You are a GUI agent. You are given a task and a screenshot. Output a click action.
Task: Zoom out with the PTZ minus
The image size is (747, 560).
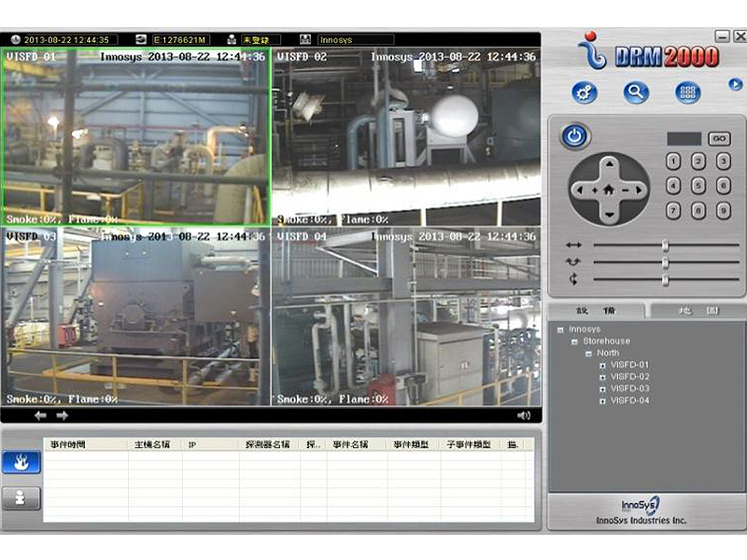pyautogui.click(x=625, y=190)
